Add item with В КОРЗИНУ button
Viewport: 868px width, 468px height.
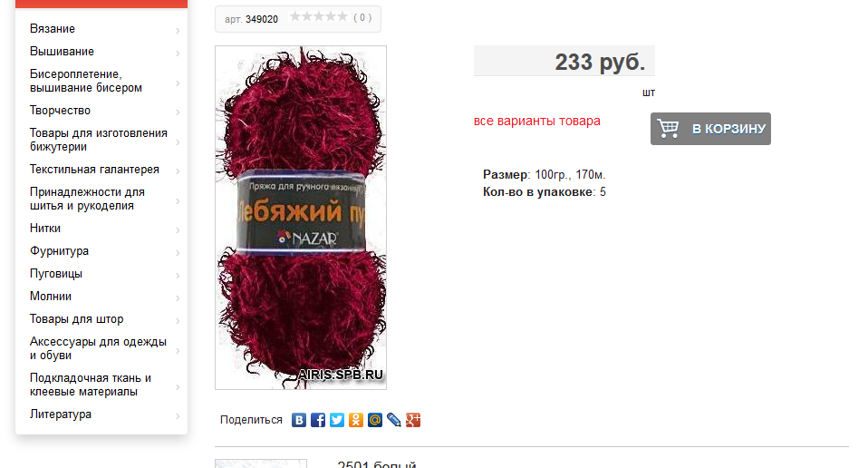pyautogui.click(x=710, y=129)
